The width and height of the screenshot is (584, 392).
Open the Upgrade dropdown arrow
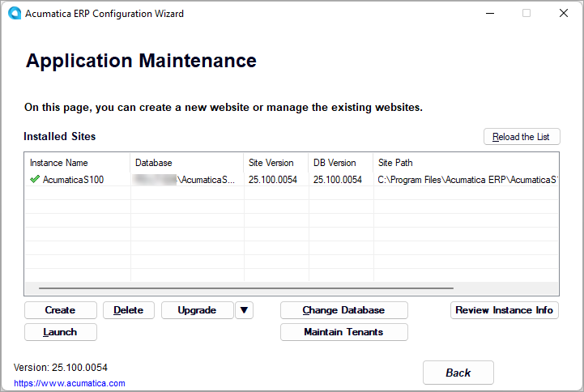pyautogui.click(x=244, y=310)
